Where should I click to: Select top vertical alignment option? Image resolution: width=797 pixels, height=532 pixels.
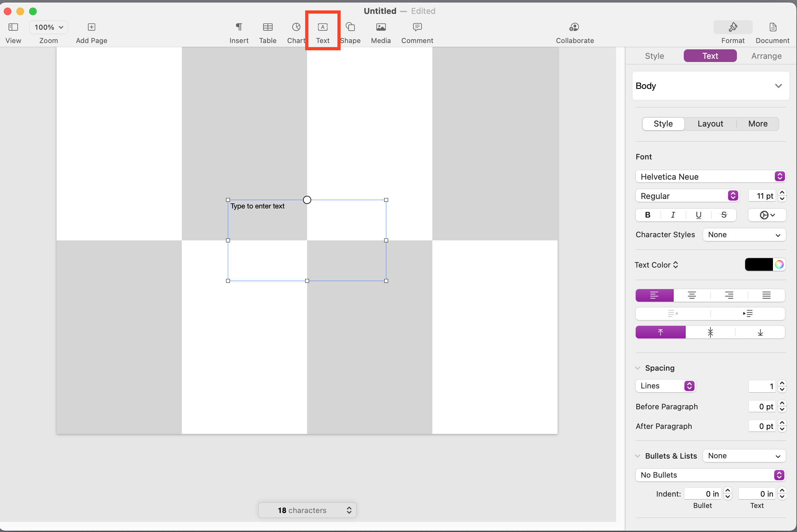click(660, 332)
